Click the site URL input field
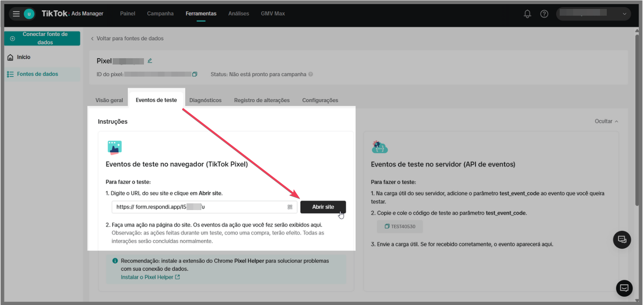Viewport: 644px width, 305px height. click(205, 207)
